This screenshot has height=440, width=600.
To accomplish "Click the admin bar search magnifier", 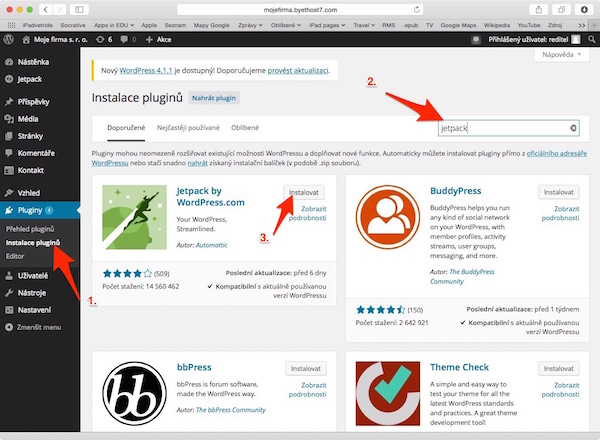I will click(592, 39).
